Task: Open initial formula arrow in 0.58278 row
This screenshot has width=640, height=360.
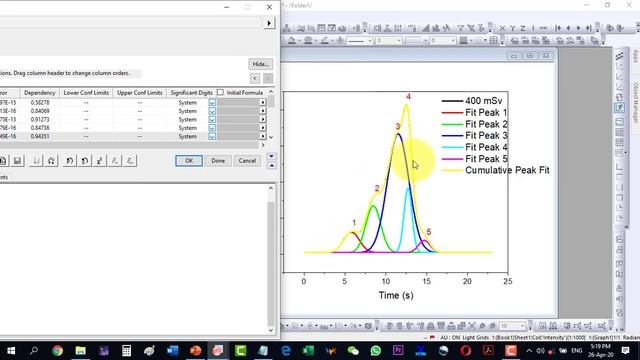Action: [263, 102]
